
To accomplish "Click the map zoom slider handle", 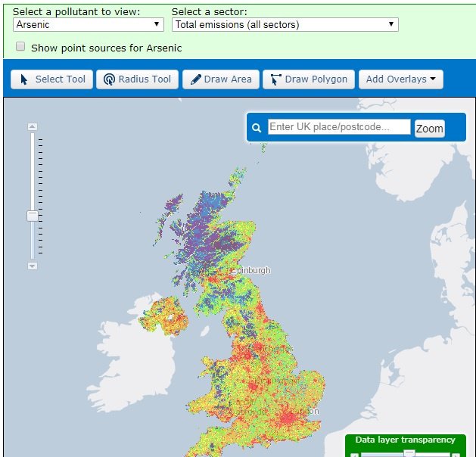I will [33, 216].
